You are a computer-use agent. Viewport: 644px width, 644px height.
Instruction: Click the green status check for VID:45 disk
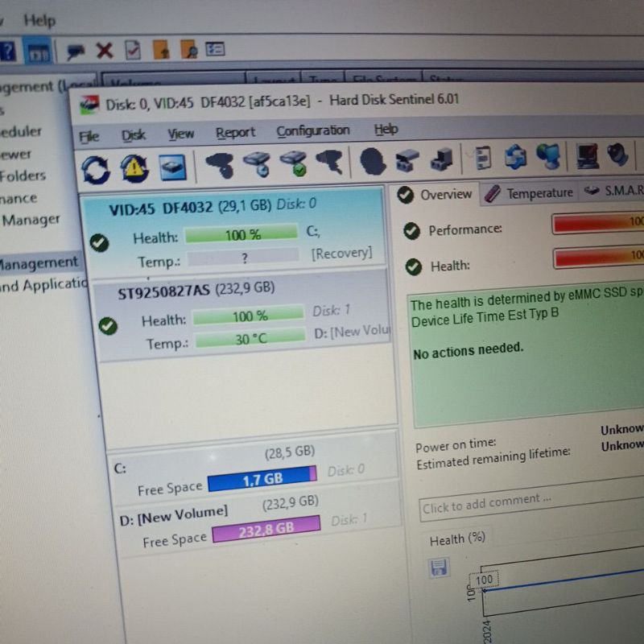pos(99,243)
